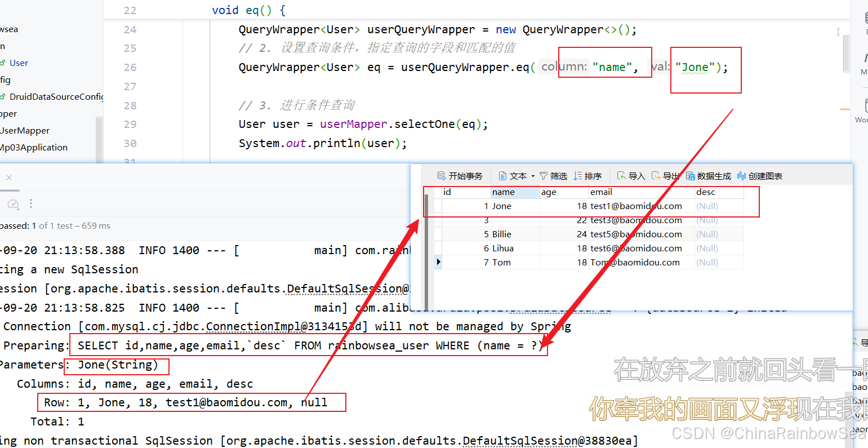The width and height of the screenshot is (868, 448).
Task: Click the current-row arrow marker beside Tom's row
Action: click(x=438, y=262)
